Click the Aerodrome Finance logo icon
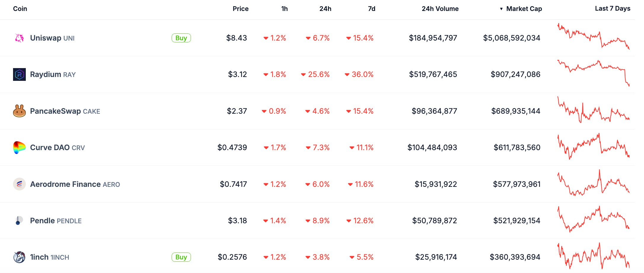The height and width of the screenshot is (273, 644). (19, 184)
